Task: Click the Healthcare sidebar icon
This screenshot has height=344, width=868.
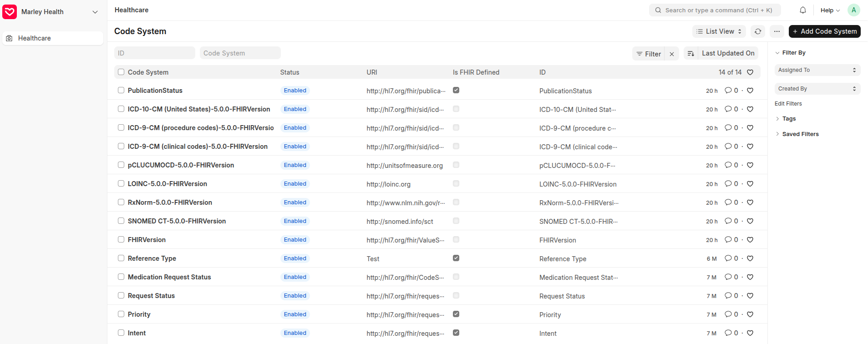Action: click(x=9, y=38)
